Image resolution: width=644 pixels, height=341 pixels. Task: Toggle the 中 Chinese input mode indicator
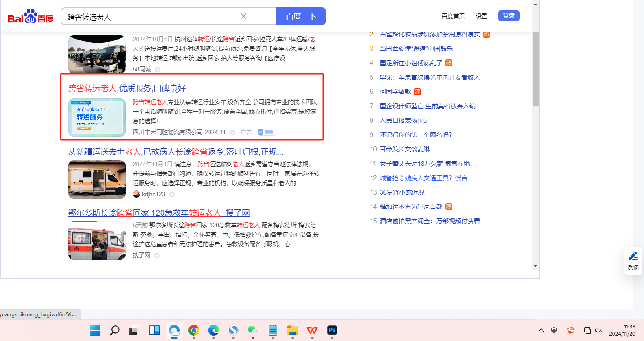[554, 330]
